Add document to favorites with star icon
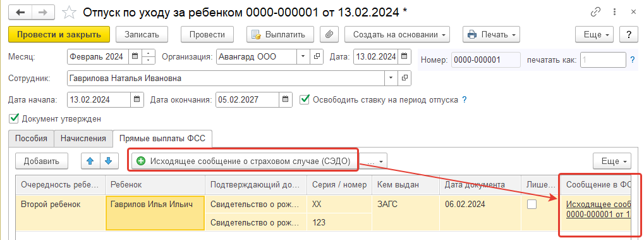This screenshot has width=644, height=240. tap(70, 13)
